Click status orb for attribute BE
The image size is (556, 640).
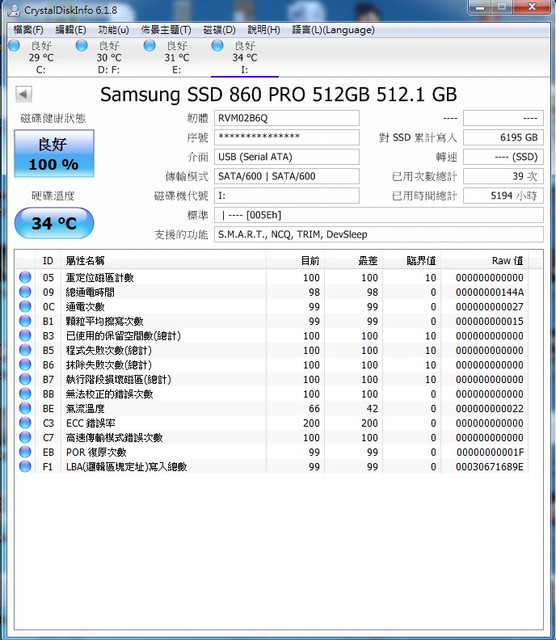point(25,408)
